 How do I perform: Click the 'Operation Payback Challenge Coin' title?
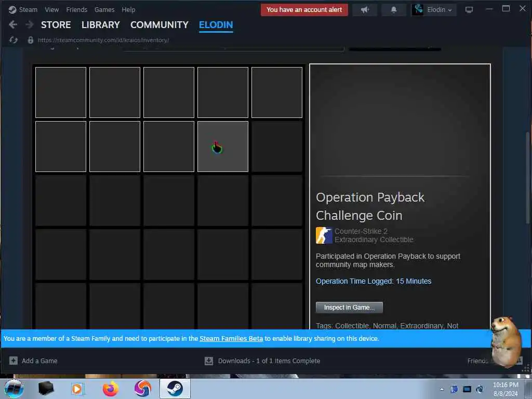coord(370,206)
